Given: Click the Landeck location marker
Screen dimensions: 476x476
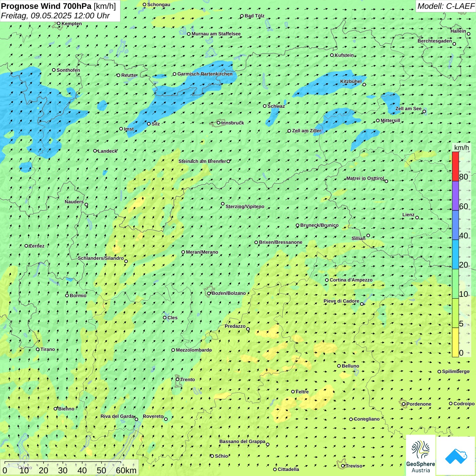Looking at the screenshot, I should tap(95, 151).
